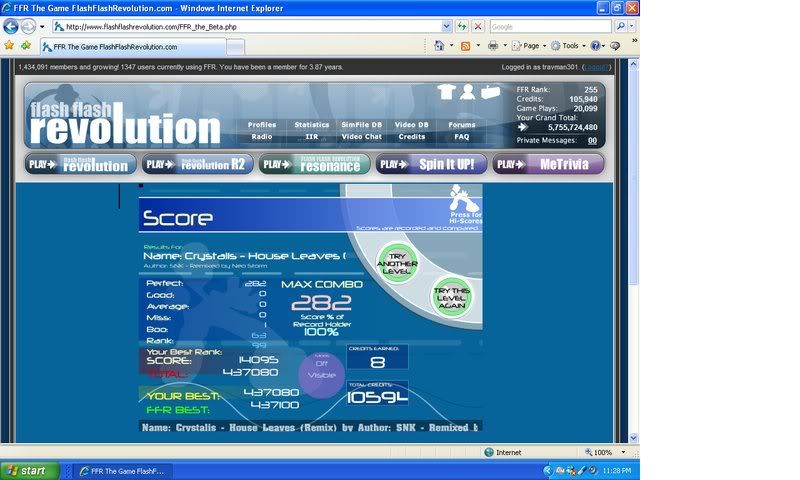Click the Hi-Scores dancer icon
The width and height of the screenshot is (800, 480).
coord(464,199)
